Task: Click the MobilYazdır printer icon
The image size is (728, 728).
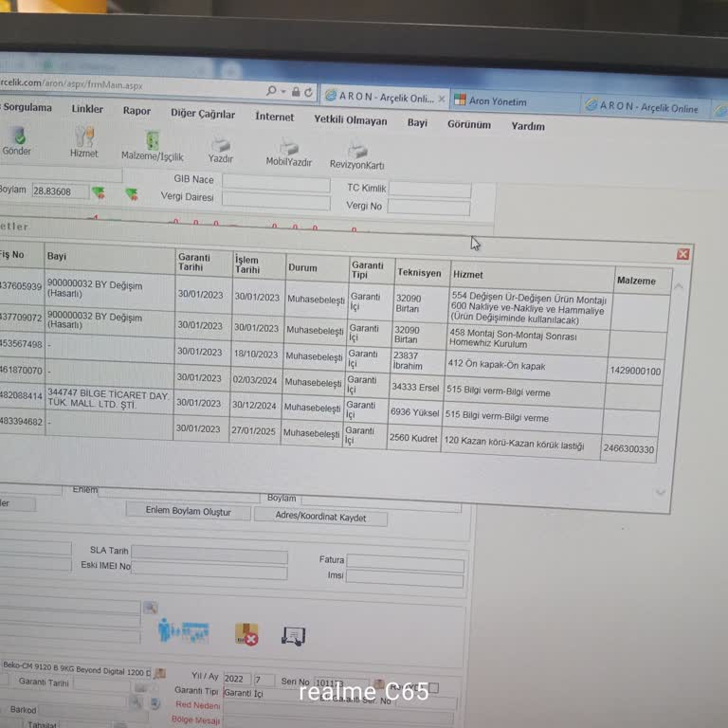Action: pyautogui.click(x=289, y=147)
